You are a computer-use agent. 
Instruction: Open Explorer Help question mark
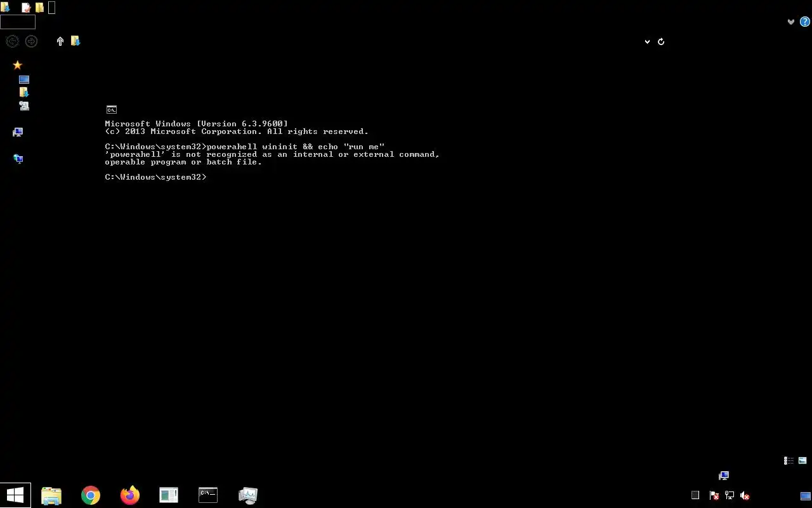805,22
